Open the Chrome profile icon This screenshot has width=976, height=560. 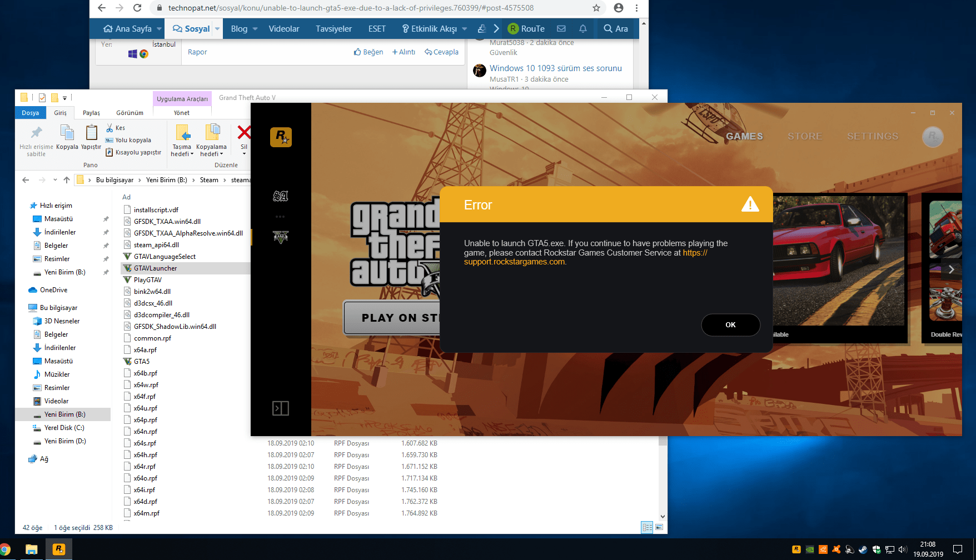coord(619,8)
